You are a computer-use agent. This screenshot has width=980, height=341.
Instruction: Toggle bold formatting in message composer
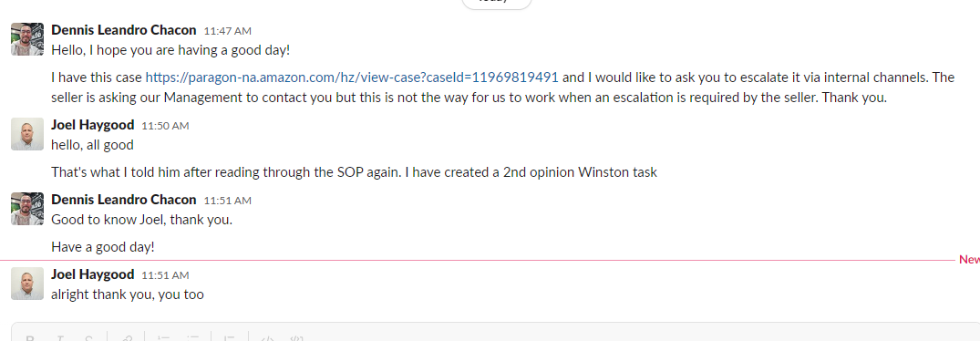click(30, 338)
